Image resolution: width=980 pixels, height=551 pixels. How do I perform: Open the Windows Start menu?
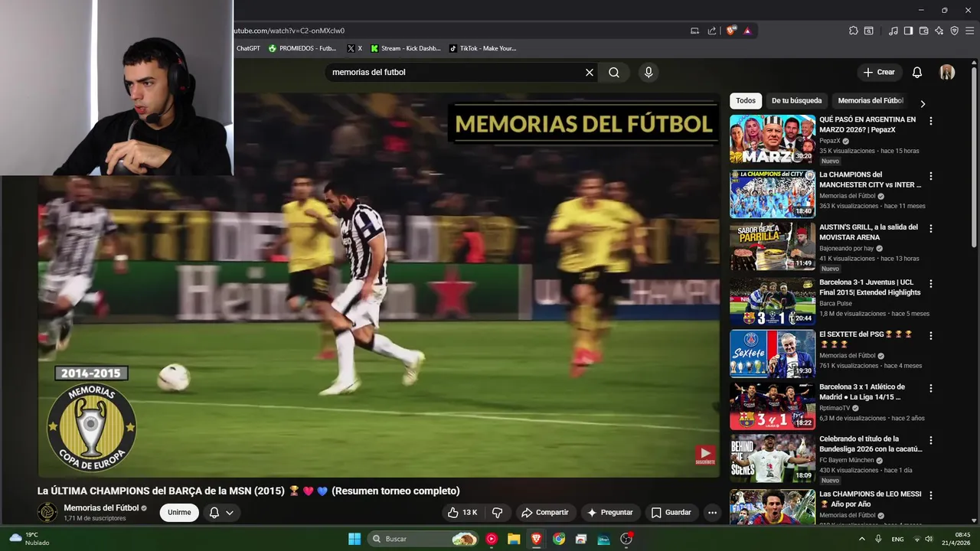tap(354, 539)
